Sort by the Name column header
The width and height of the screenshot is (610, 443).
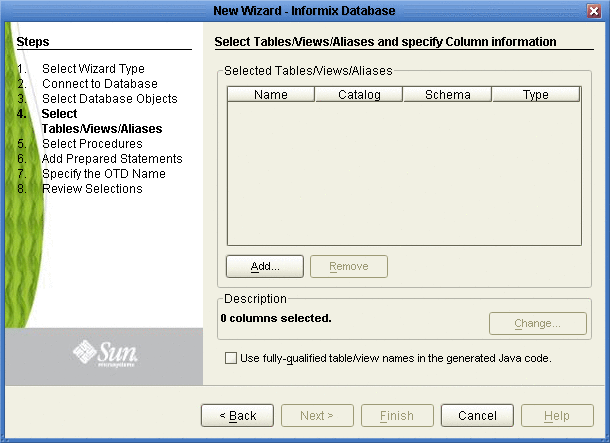tap(271, 95)
